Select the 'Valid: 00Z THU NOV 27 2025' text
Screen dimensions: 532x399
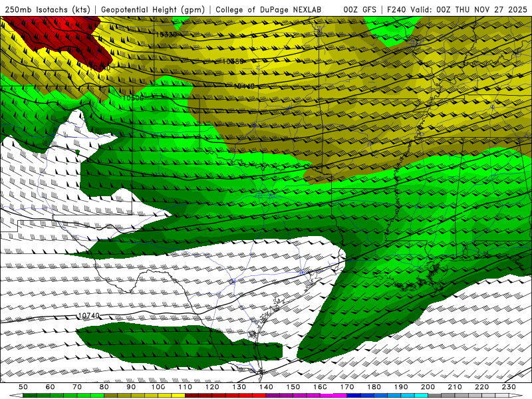point(469,10)
